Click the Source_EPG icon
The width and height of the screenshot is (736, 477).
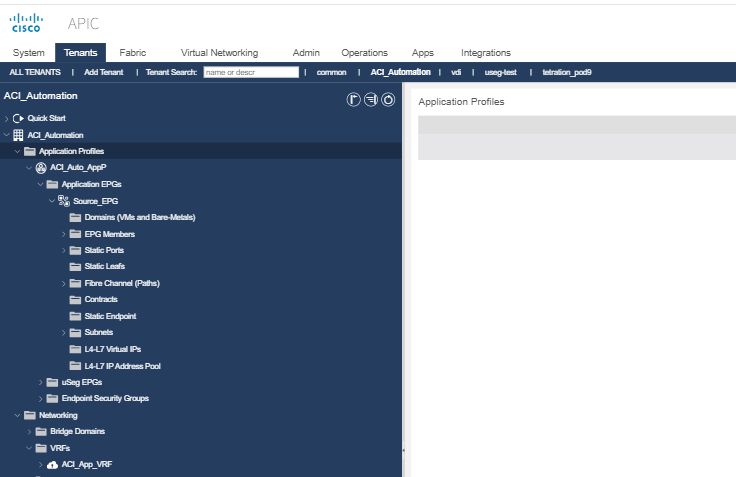click(x=64, y=201)
